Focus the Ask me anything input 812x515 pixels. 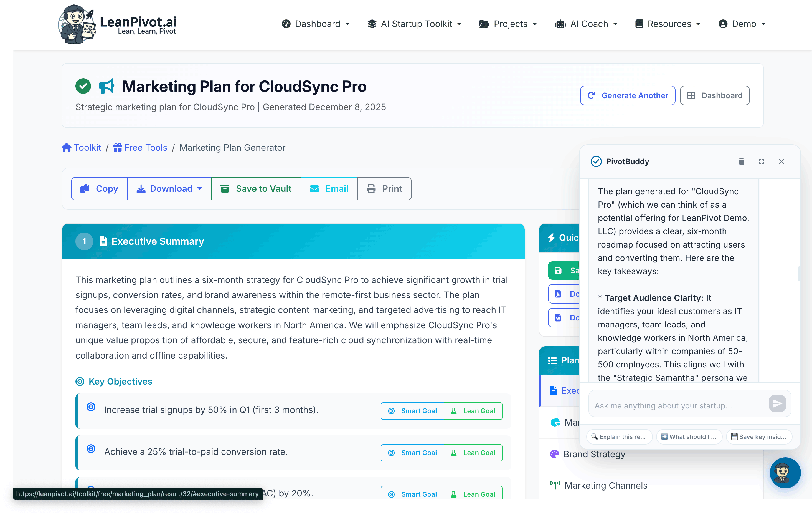click(x=678, y=406)
